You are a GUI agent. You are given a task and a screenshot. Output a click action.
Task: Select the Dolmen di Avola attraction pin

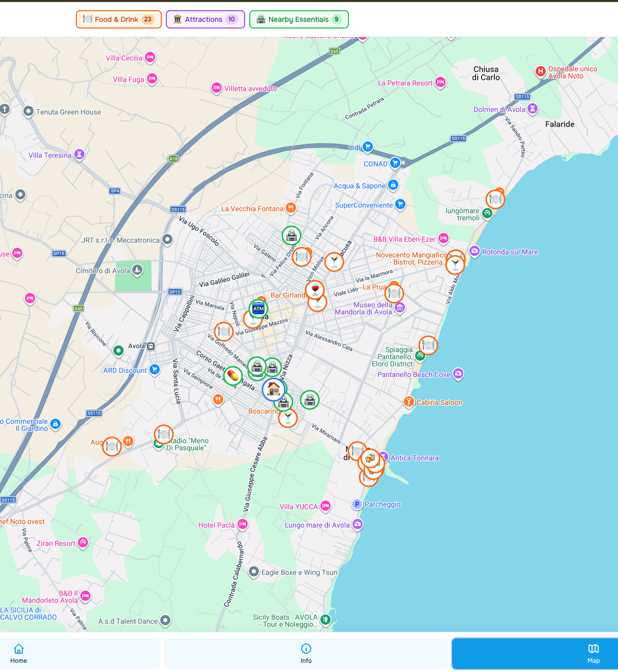[x=533, y=109]
